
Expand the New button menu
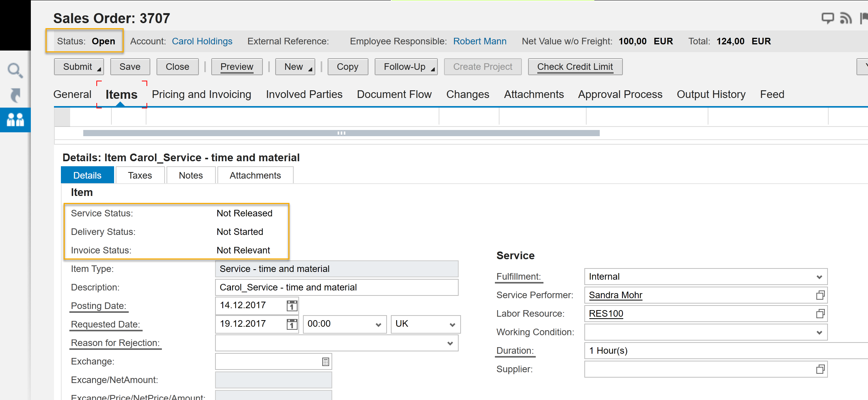click(310, 69)
